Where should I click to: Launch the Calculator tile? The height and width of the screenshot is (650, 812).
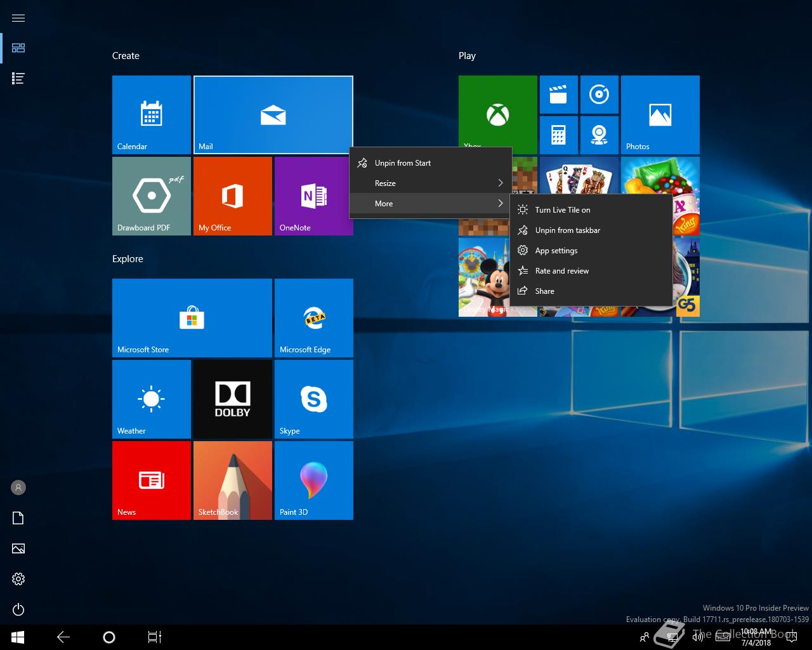tap(559, 135)
